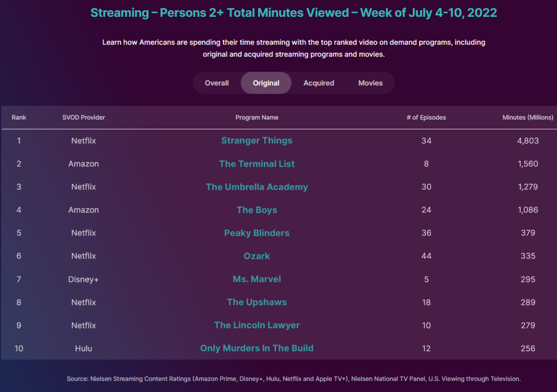Click The Terminal List link
Screen dimensions: 557x392
257,164
